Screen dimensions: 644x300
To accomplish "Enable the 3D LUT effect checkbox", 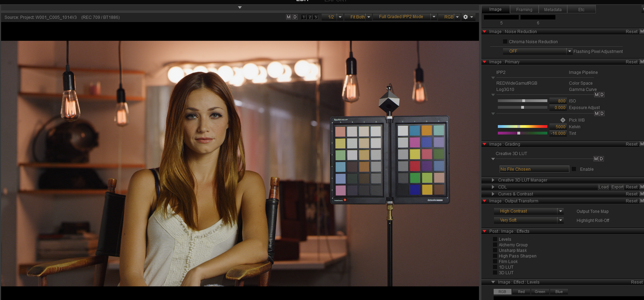I will tap(495, 272).
